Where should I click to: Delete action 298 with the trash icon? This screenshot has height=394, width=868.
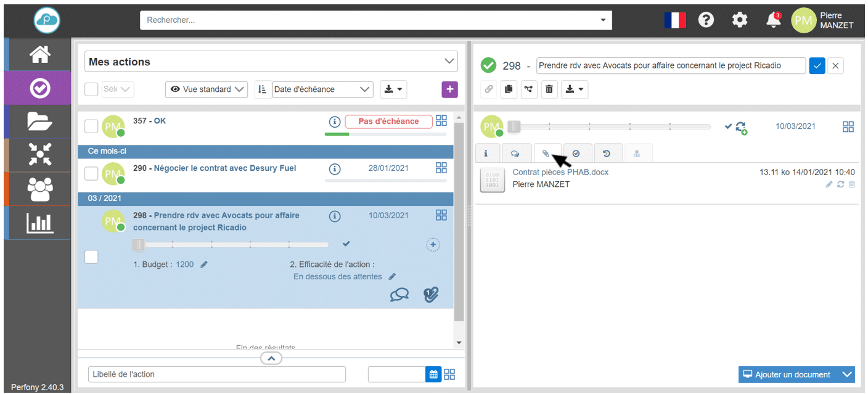pyautogui.click(x=549, y=89)
